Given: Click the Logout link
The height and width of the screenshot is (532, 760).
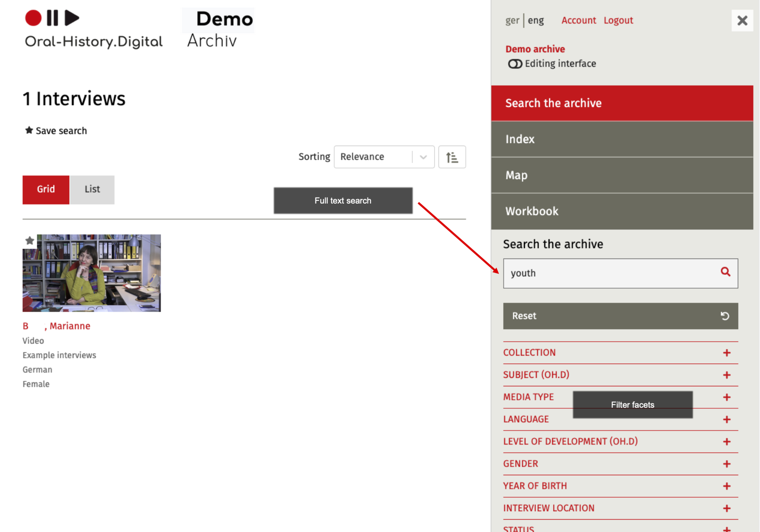Looking at the screenshot, I should [618, 21].
